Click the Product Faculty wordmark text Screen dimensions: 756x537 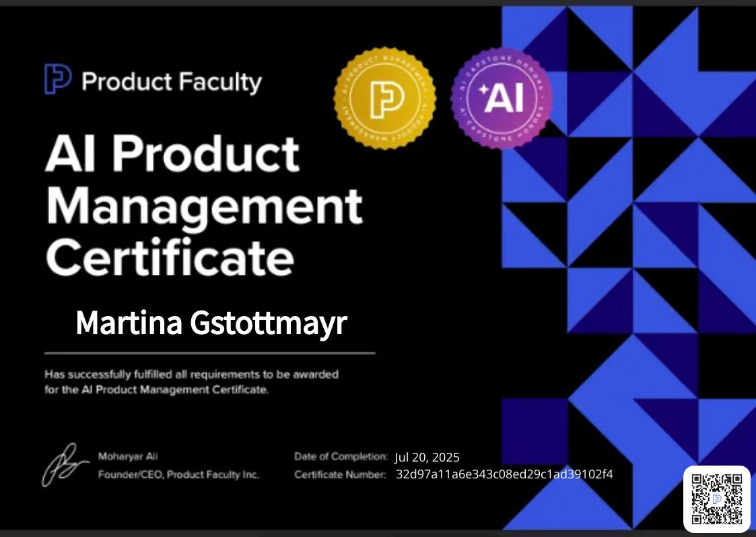pyautogui.click(x=170, y=82)
